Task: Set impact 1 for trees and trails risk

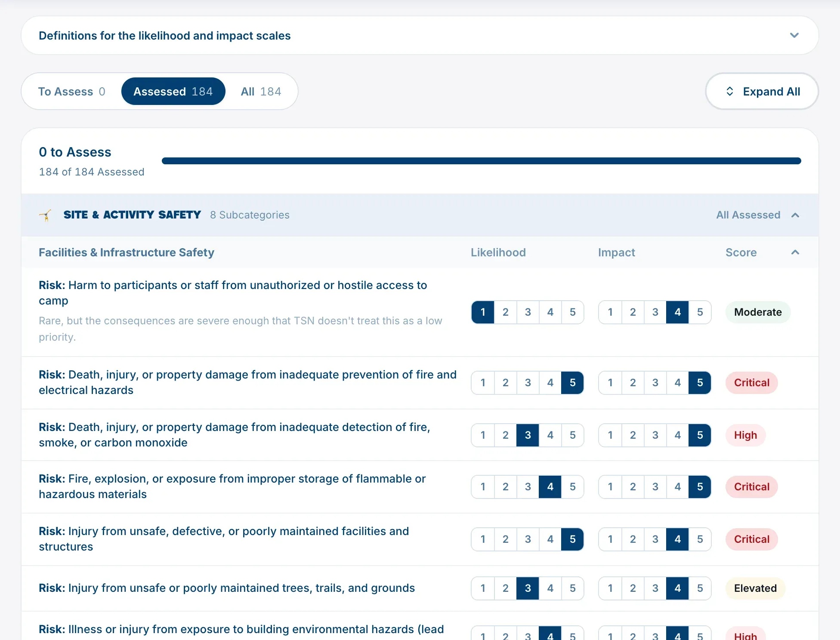Action: coord(610,588)
